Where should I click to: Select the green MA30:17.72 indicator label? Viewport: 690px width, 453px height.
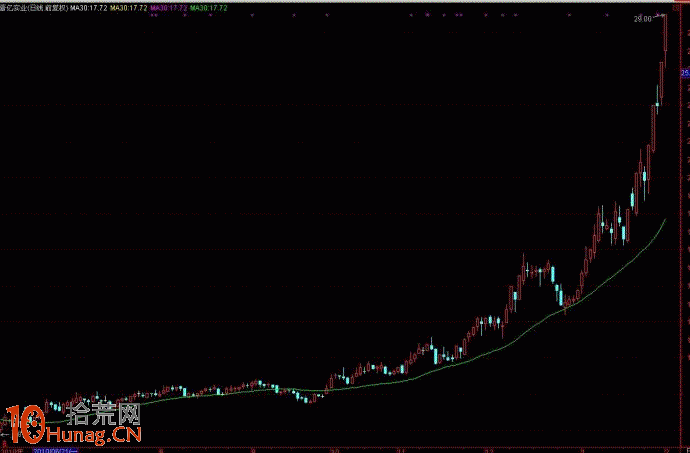click(208, 7)
